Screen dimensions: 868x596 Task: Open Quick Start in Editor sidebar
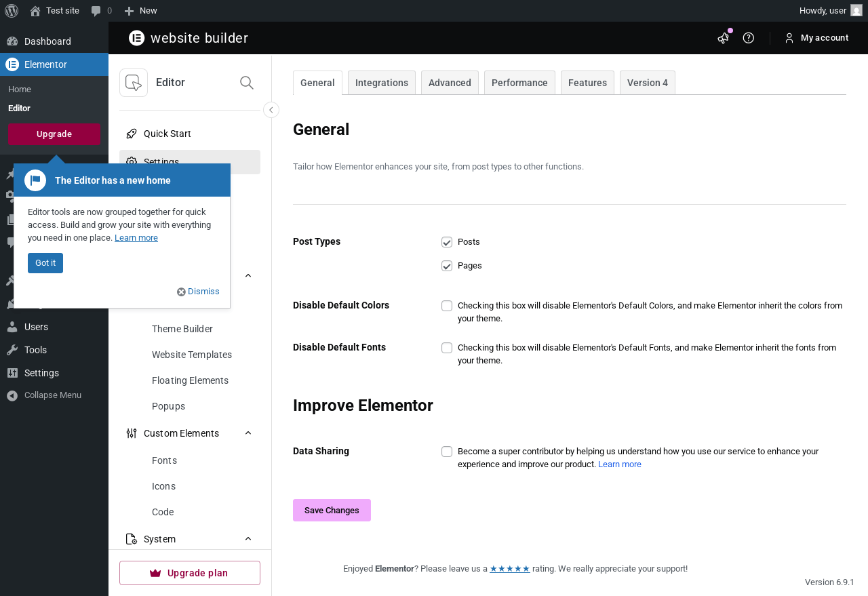tap(190, 134)
